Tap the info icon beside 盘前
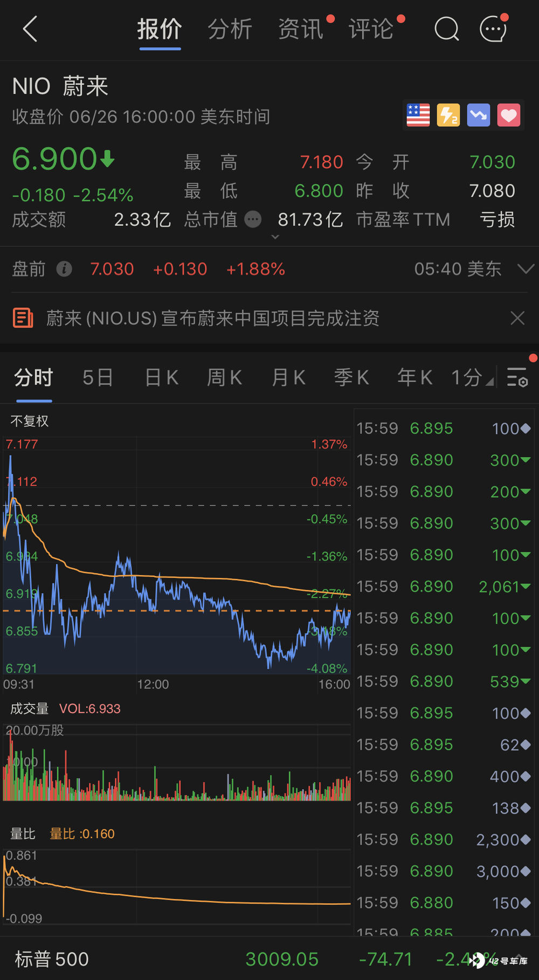Image resolution: width=539 pixels, height=980 pixels. (x=64, y=268)
